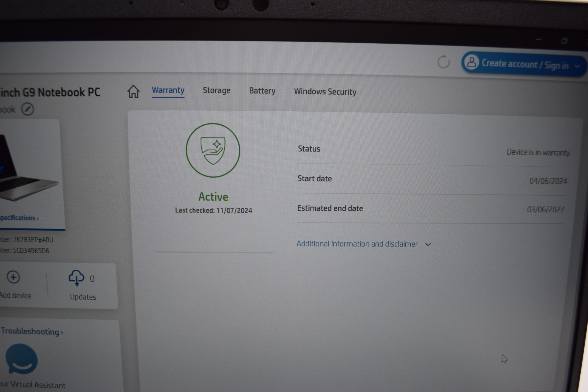588x392 pixels.
Task: Click the user profile avatar icon
Action: pos(472,62)
